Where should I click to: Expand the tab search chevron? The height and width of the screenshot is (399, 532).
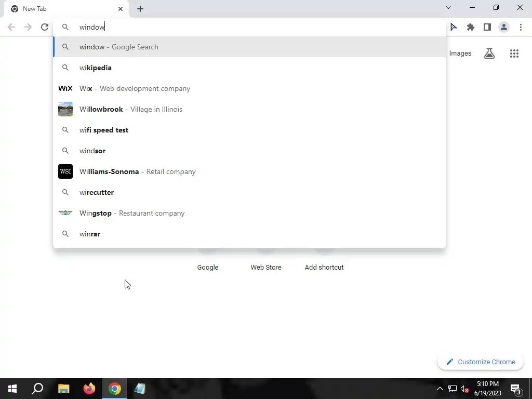(x=448, y=7)
